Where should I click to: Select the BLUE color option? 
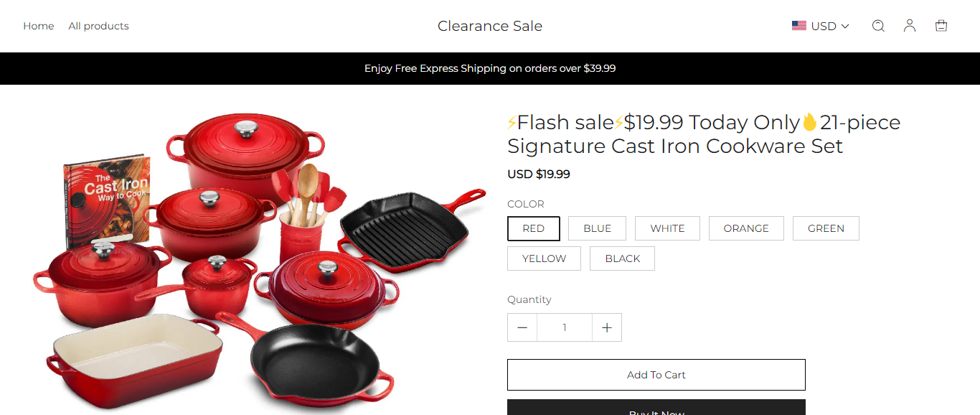click(x=597, y=228)
